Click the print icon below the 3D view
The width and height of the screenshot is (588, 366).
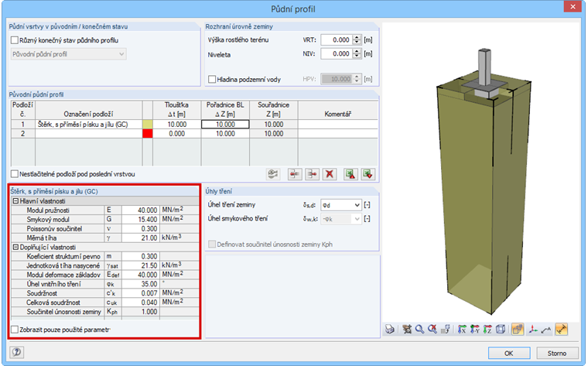click(x=391, y=329)
